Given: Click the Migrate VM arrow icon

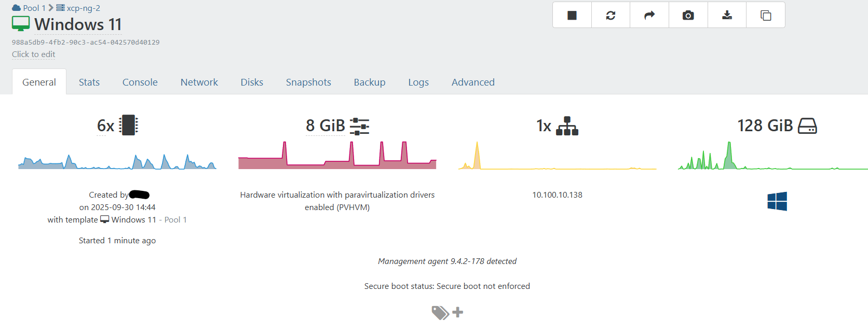Looking at the screenshot, I should click(x=649, y=16).
